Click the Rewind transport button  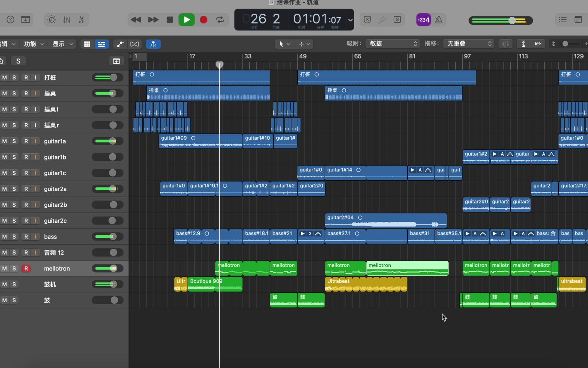pos(135,20)
